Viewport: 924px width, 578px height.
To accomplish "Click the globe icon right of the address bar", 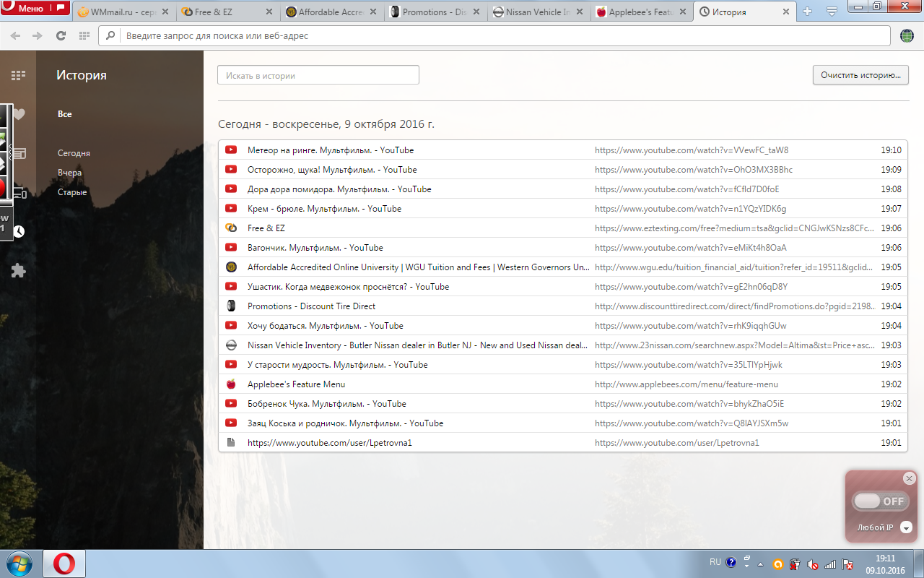I will pos(907,35).
